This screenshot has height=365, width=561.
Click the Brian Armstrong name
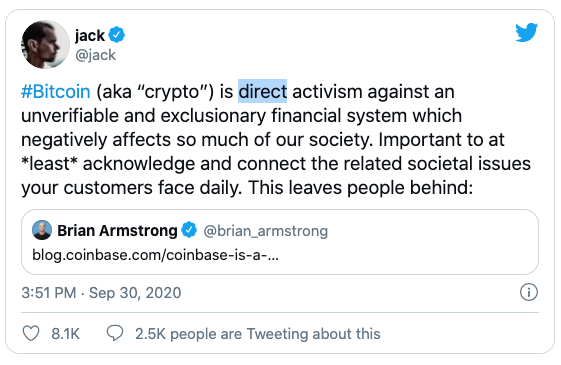117,231
